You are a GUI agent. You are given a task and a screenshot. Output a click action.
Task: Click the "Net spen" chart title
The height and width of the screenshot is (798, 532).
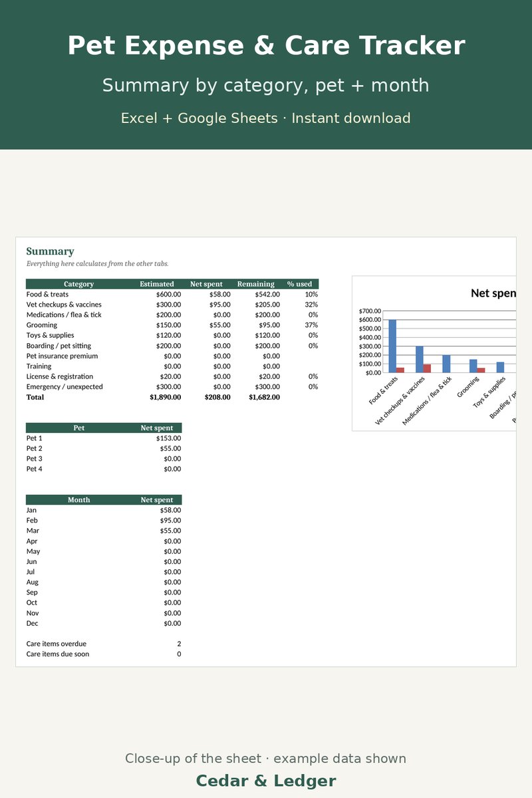(x=493, y=293)
